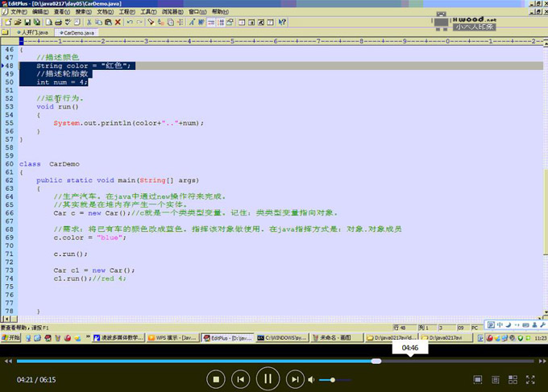548x392 pixels.
Task: Open Find with the flashlight icon
Action: pyautogui.click(x=151, y=23)
